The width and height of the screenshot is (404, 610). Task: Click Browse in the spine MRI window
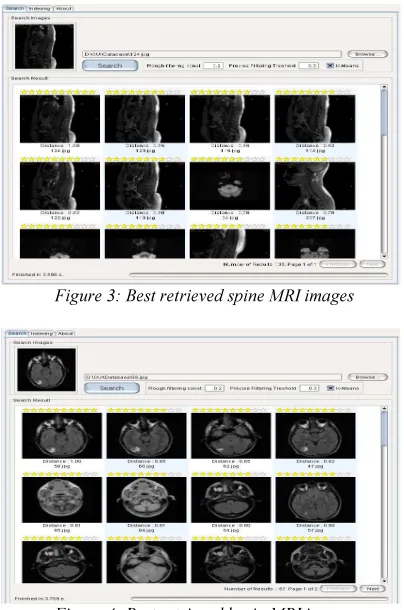pos(367,54)
